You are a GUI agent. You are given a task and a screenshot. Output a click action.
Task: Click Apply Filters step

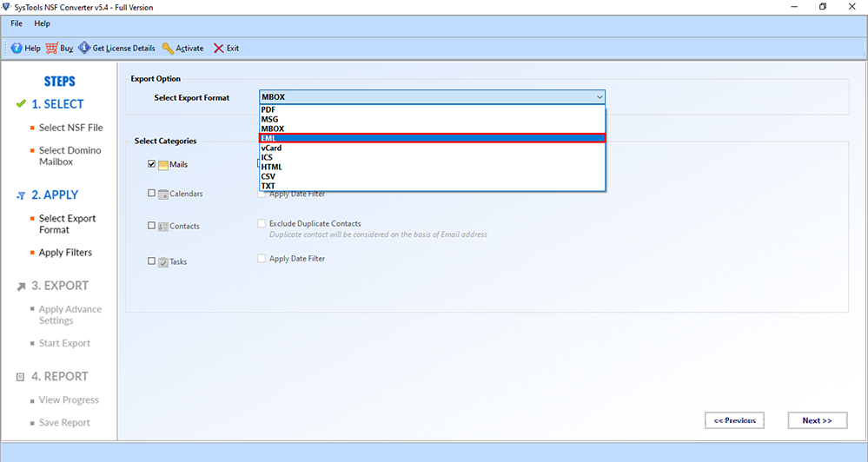tap(65, 253)
